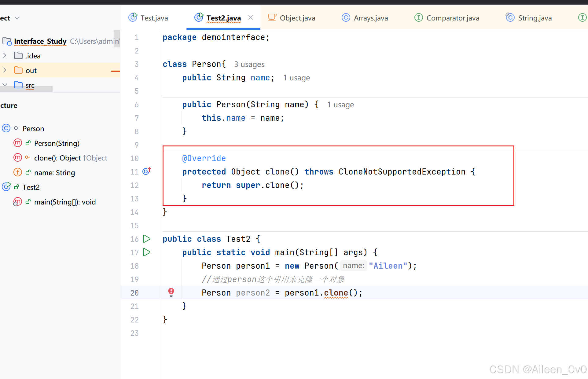
Task: Expand the .idea folder
Action: tap(5, 56)
